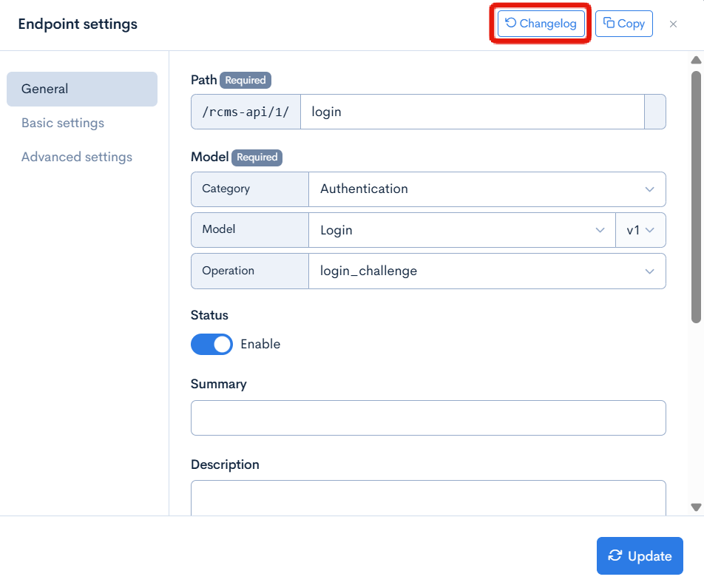This screenshot has width=704, height=588.
Task: Click the vertical scrollbar thumb
Action: click(696, 196)
